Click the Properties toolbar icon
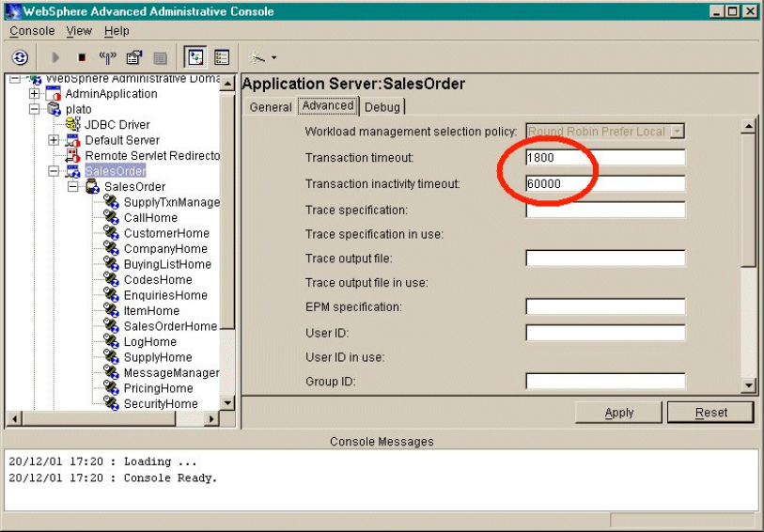The image size is (764, 532). [x=134, y=57]
